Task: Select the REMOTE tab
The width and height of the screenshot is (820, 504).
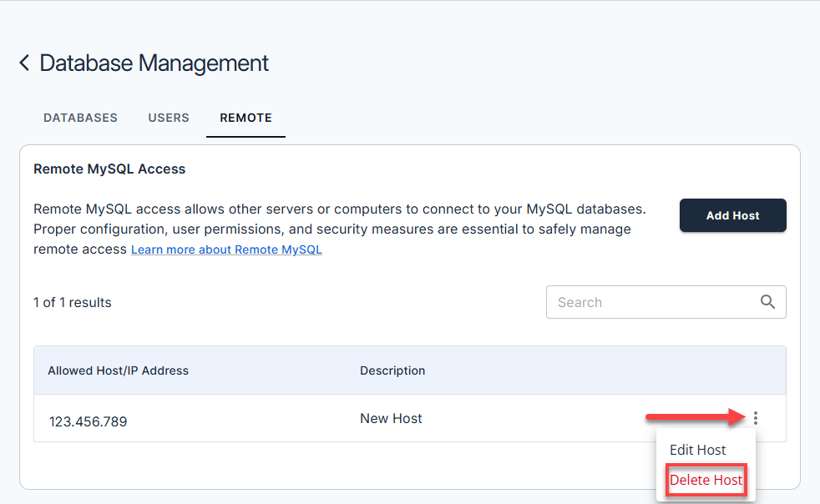Action: (245, 118)
